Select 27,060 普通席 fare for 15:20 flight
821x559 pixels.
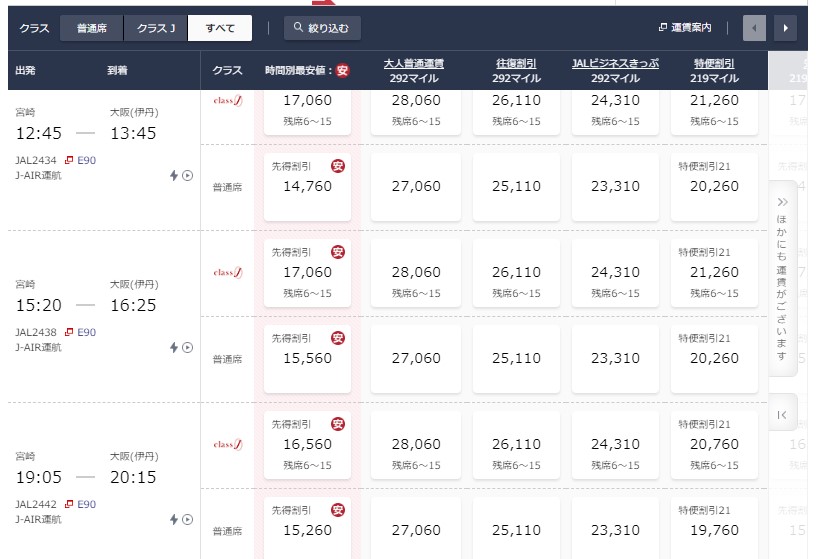416,359
